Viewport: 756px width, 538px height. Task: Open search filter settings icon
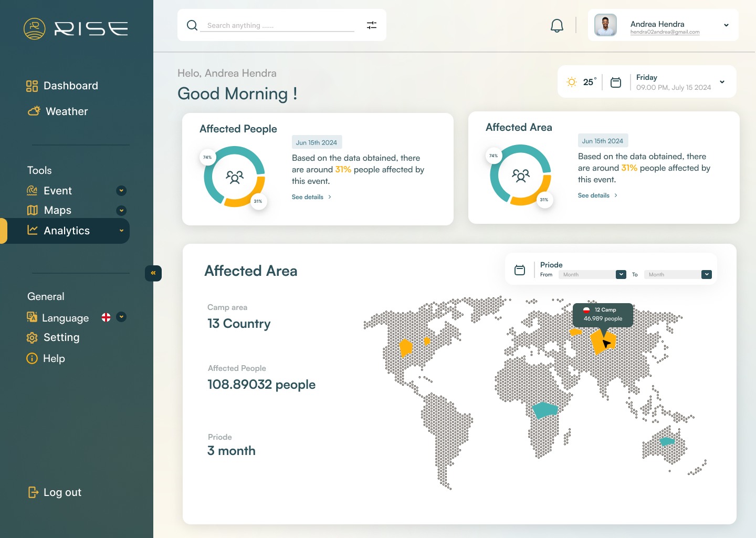coord(372,25)
